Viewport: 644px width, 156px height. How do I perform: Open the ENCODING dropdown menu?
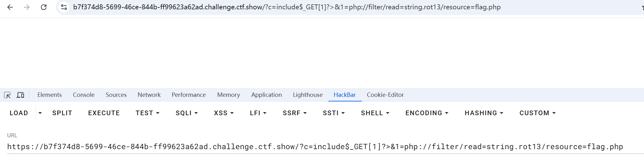click(x=427, y=113)
